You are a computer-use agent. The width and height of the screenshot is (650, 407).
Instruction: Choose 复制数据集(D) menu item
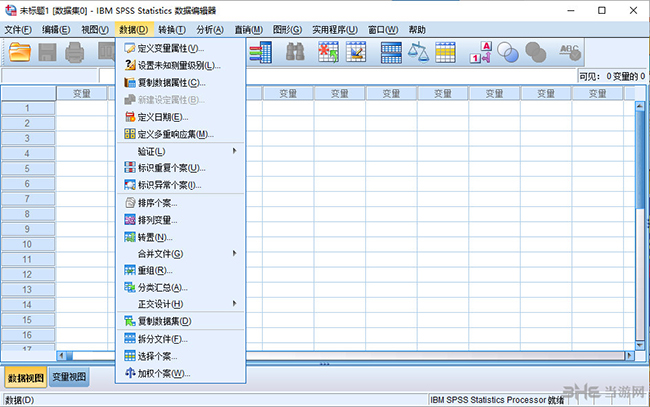[x=181, y=321]
